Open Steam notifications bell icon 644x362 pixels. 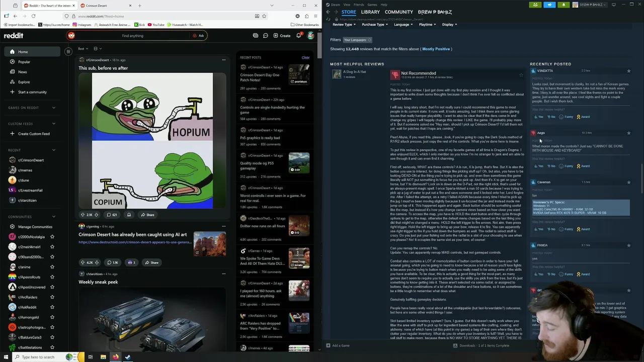563,5
